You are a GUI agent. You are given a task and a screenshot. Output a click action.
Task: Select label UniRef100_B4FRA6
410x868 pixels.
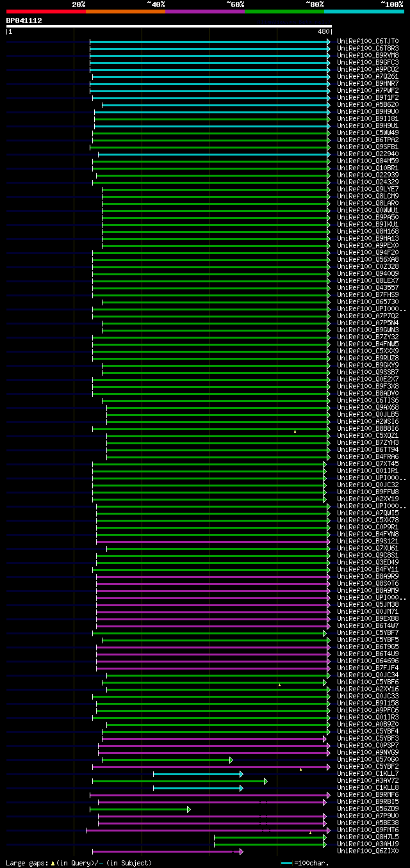368,456
